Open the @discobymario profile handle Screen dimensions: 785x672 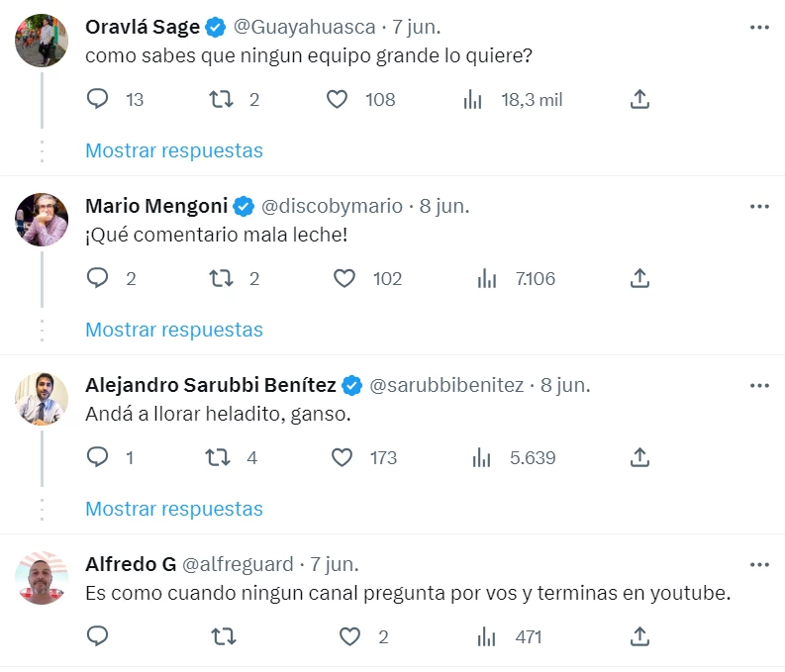tap(332, 206)
